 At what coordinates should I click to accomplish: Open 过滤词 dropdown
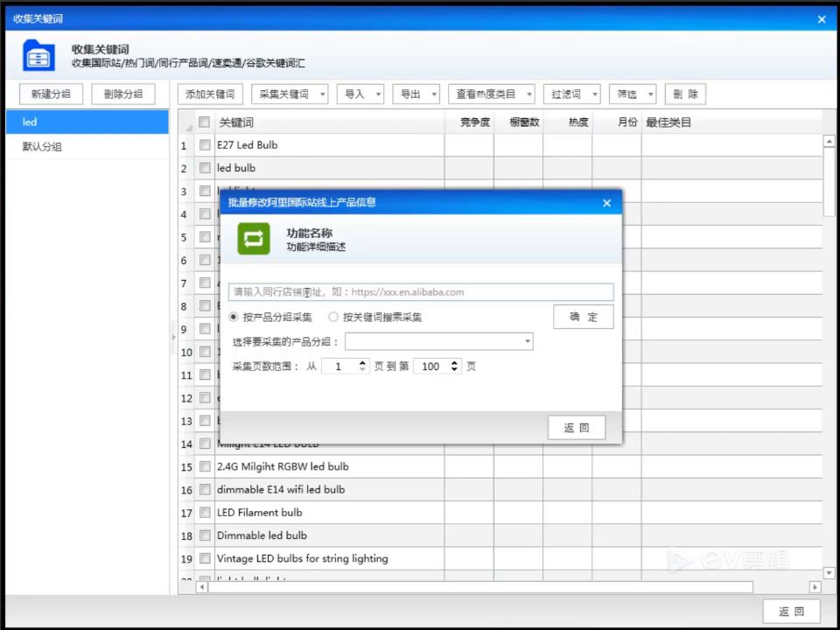pyautogui.click(x=571, y=94)
